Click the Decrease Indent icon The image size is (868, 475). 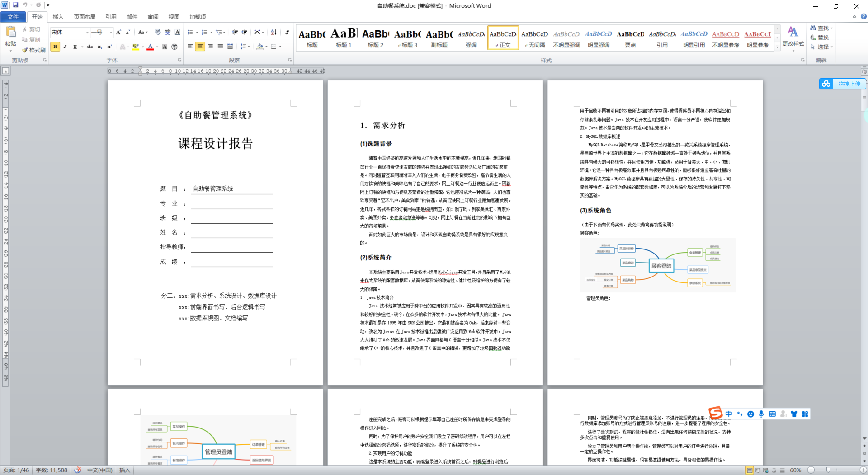[x=235, y=32]
